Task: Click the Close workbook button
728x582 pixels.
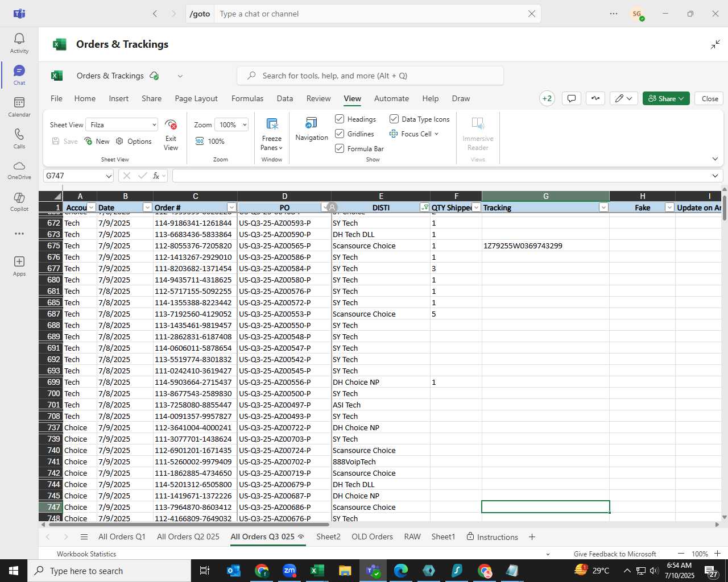Action: [710, 98]
